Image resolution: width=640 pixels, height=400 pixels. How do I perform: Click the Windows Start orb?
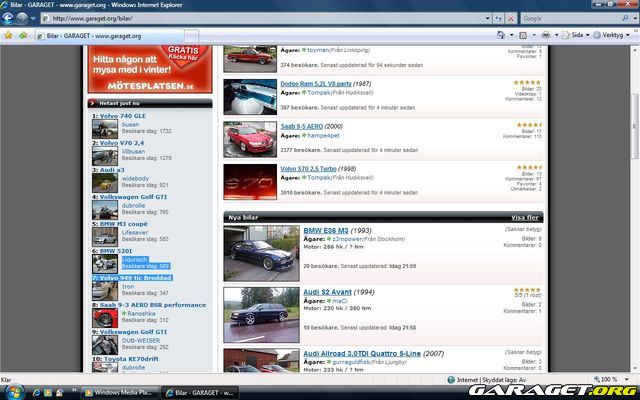pos(12,392)
